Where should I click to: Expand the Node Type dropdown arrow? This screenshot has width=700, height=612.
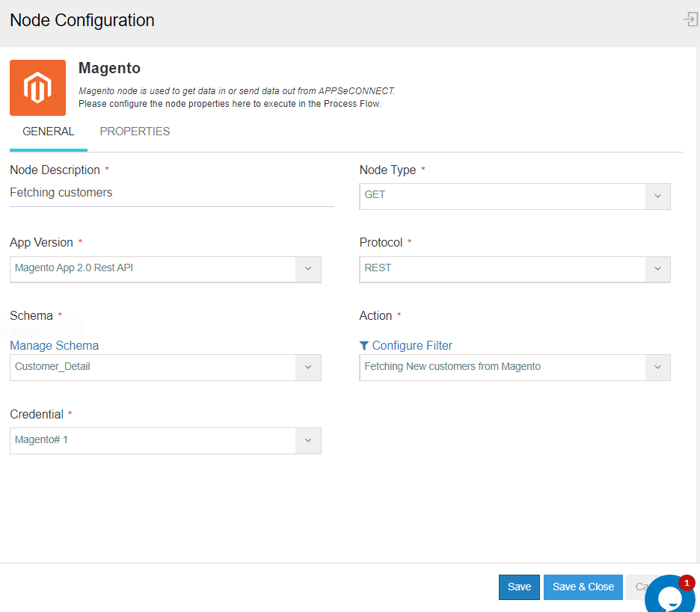[x=657, y=196]
